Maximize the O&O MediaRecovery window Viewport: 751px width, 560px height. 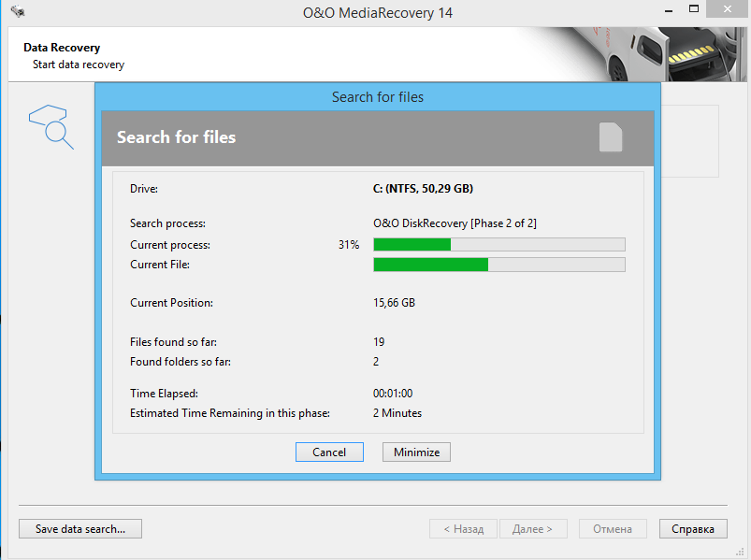tap(694, 9)
